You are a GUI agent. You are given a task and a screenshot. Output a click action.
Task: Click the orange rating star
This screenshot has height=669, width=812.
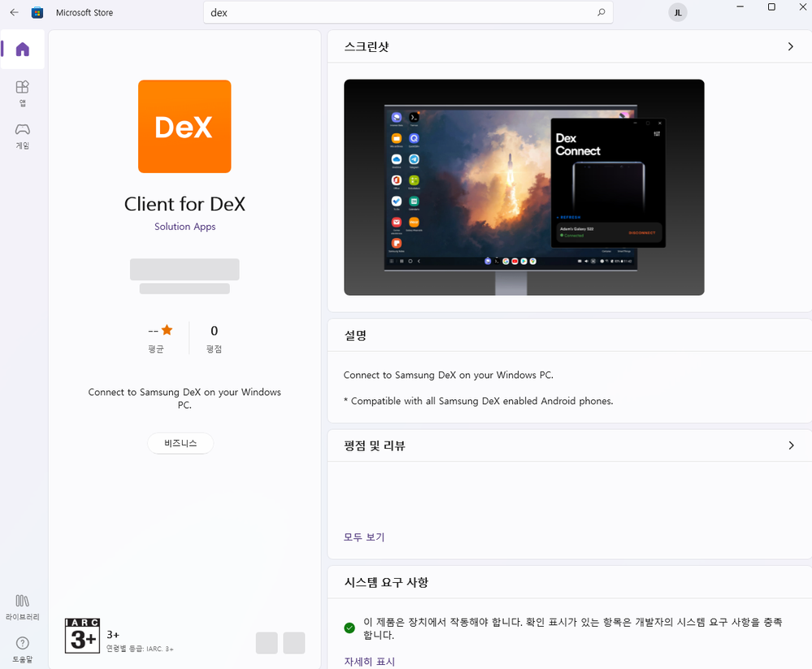[x=167, y=330]
